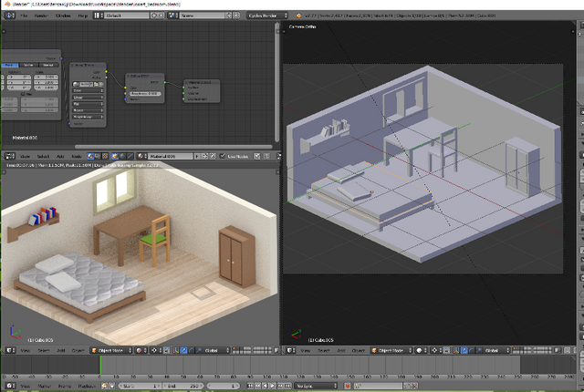Image resolution: width=584 pixels, height=392 pixels.
Task: Select the Compositing node tree type icon
Action: [x=98, y=156]
